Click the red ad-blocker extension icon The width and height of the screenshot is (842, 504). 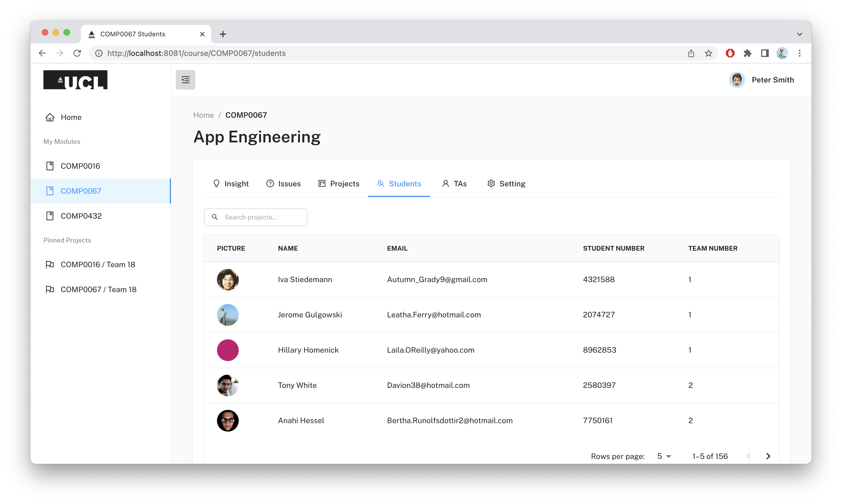click(730, 53)
